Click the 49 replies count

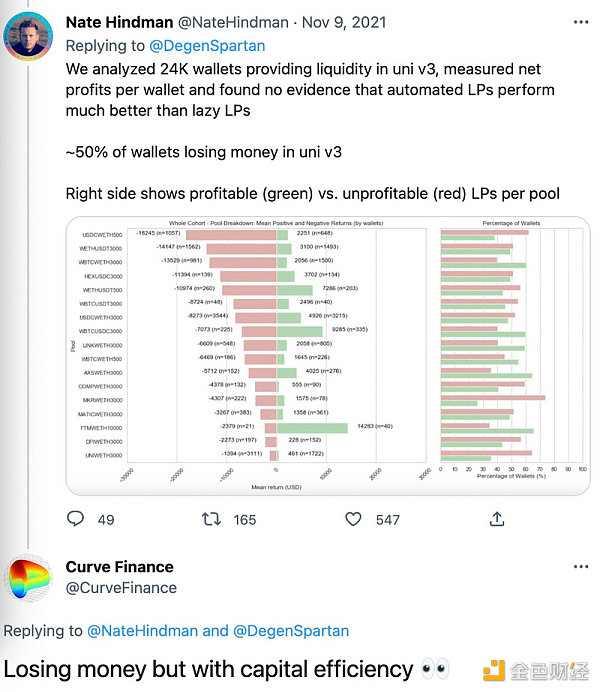[106, 520]
